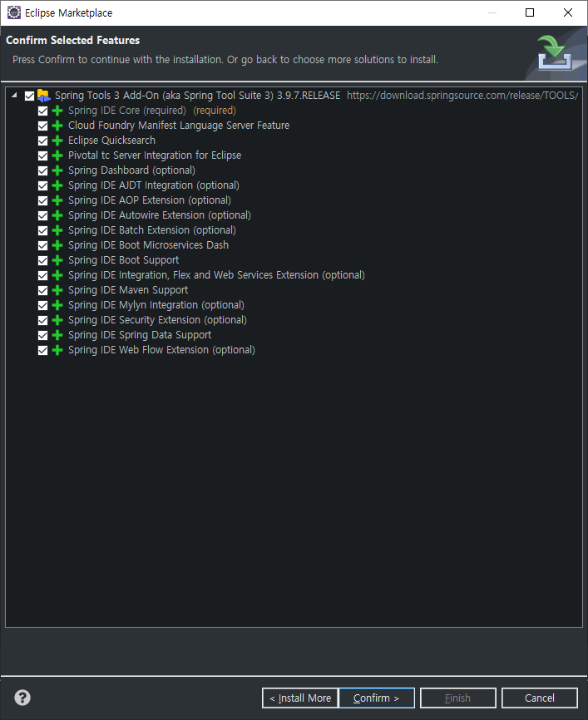Click green plus icon beside Spring Dashboard
588x720 pixels.
pos(57,170)
